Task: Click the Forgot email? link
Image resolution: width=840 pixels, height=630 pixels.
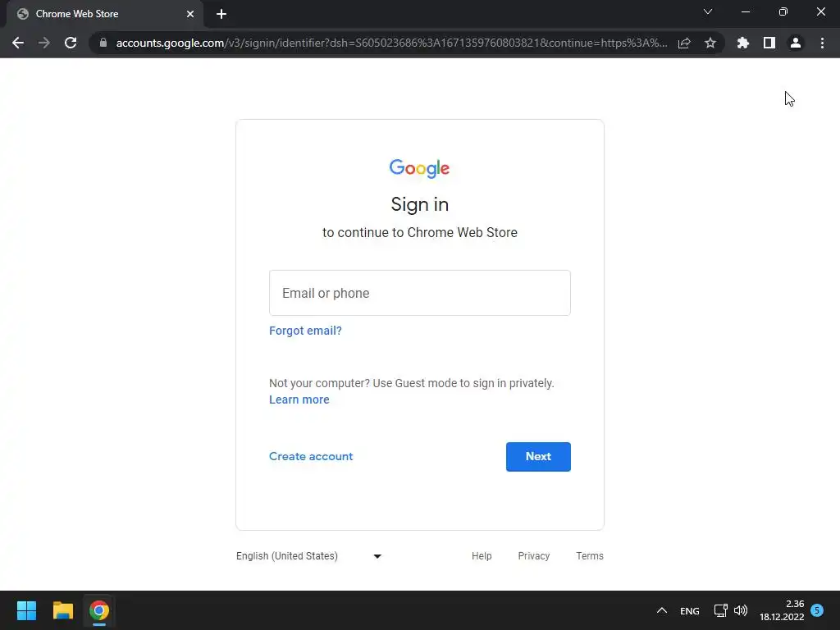Action: (x=305, y=331)
